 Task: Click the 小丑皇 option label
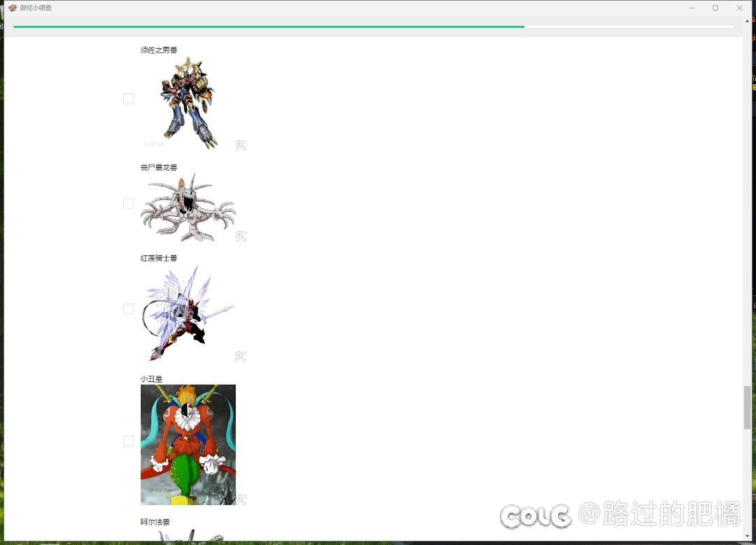151,378
